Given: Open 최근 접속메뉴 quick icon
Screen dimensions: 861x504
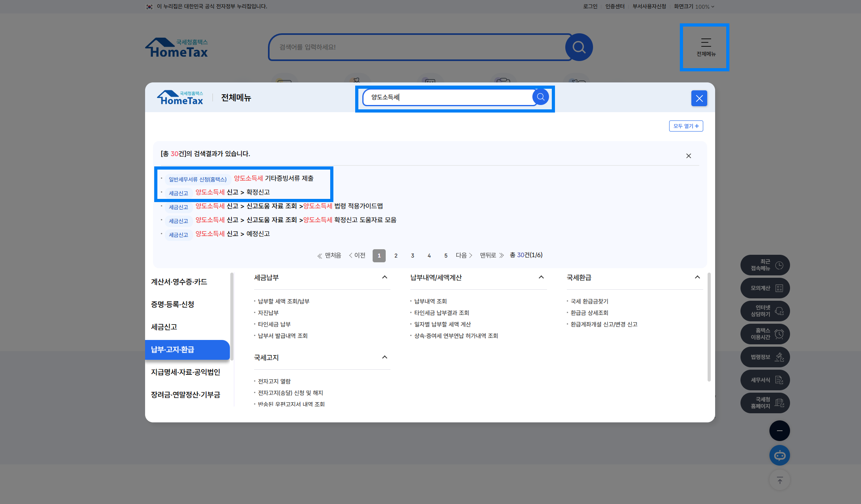Looking at the screenshot, I should [765, 265].
